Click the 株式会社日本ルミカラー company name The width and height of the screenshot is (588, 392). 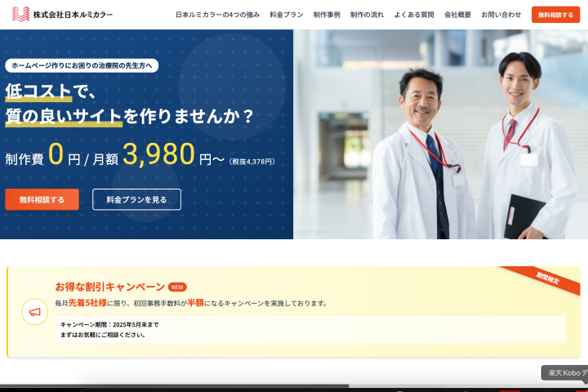(x=73, y=15)
